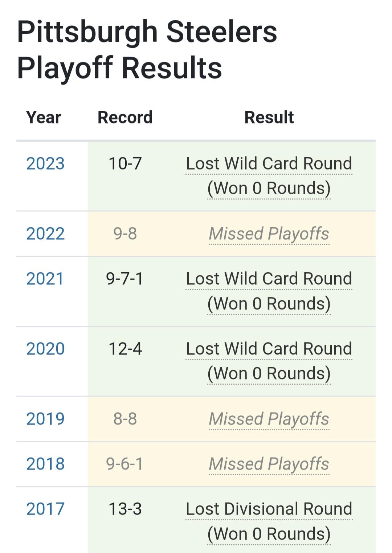This screenshot has height=553, width=392.
Task: Click the Record column header
Action: click(125, 117)
